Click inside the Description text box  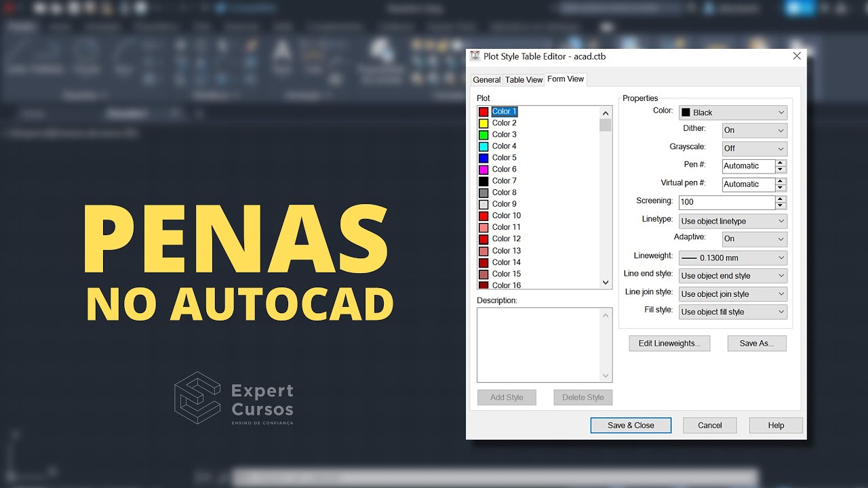coord(538,345)
